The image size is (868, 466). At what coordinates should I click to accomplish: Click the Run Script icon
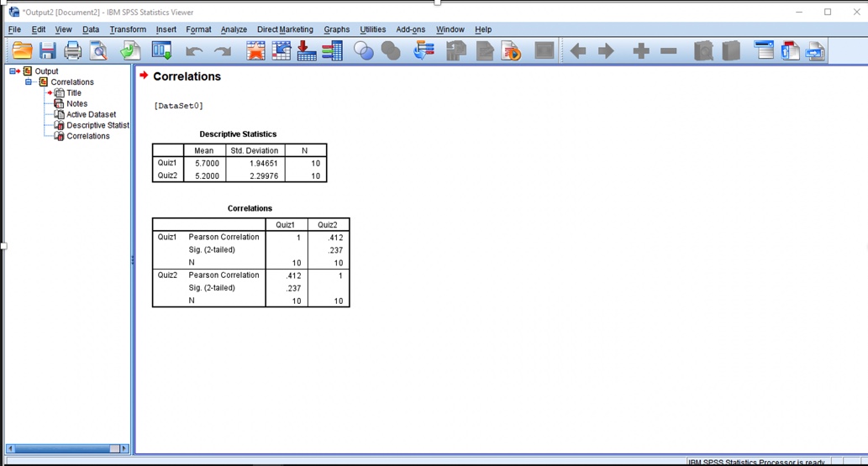point(512,51)
